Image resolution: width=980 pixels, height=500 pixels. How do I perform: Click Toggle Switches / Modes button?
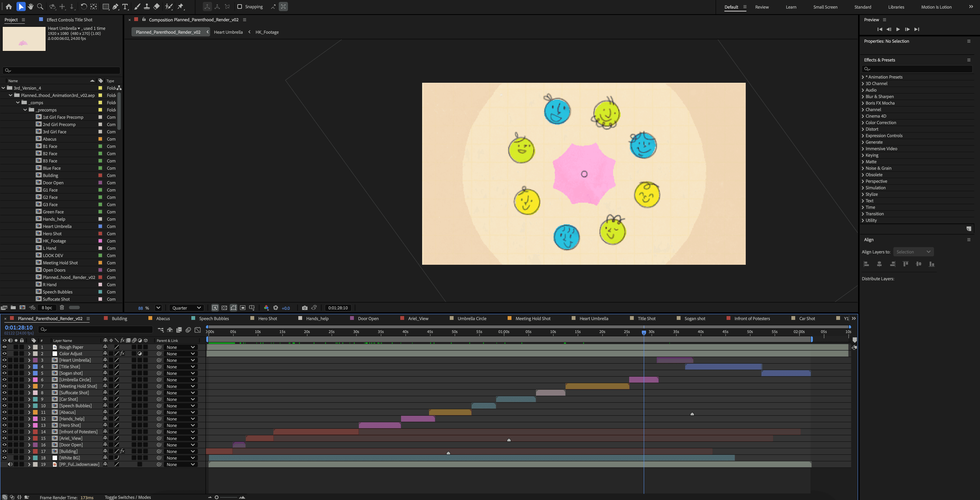point(128,497)
